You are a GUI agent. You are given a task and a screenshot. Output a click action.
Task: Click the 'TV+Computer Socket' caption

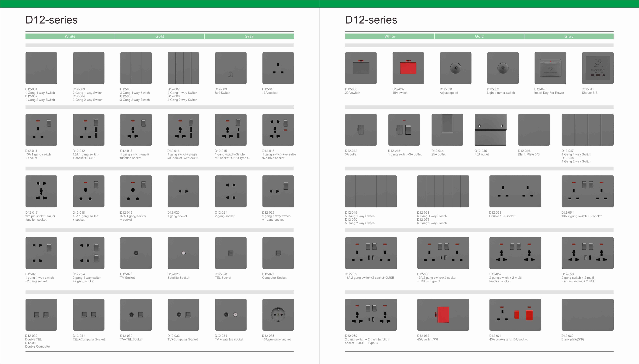coord(183,339)
